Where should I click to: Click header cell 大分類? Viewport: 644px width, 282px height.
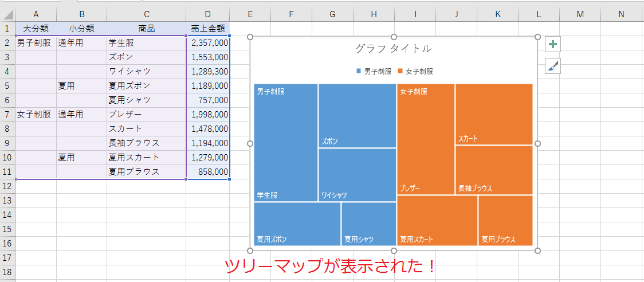pos(36,29)
